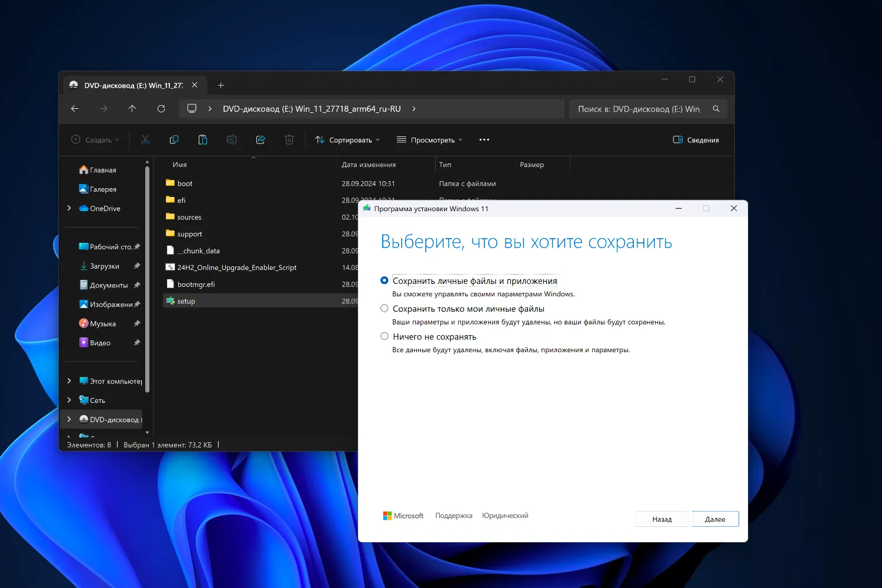
Task: Click the sidebar vertical scrollbar
Action: 147,279
